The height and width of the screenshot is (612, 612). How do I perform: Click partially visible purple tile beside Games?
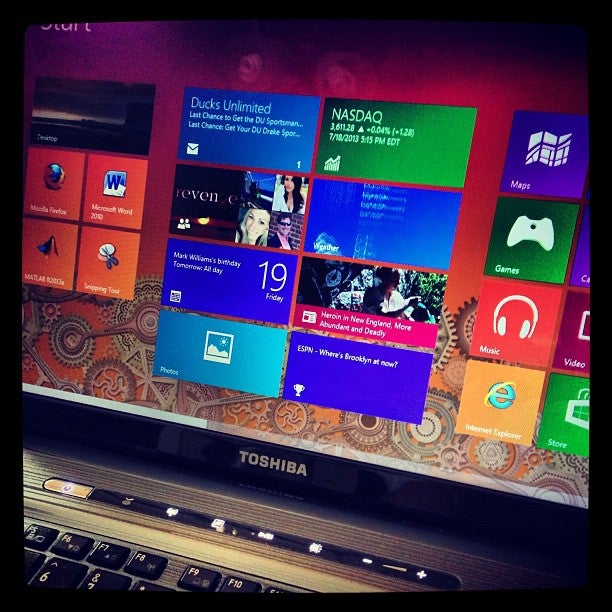click(582, 250)
